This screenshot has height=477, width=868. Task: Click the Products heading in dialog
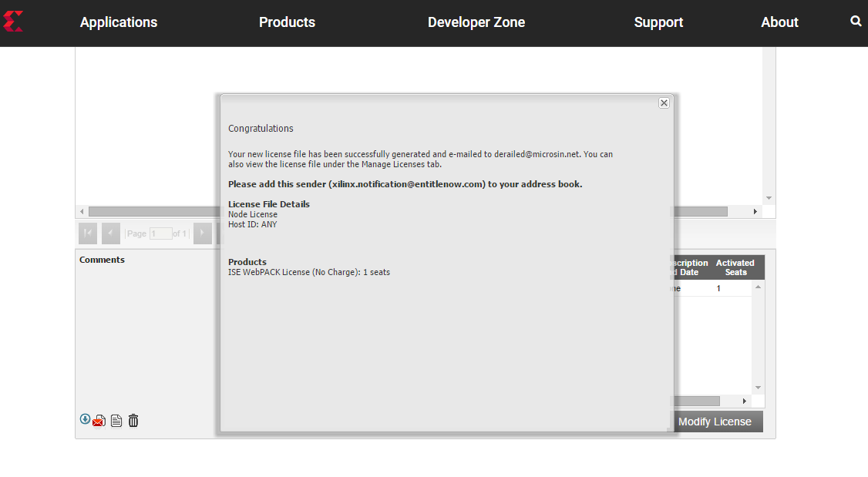pos(247,262)
